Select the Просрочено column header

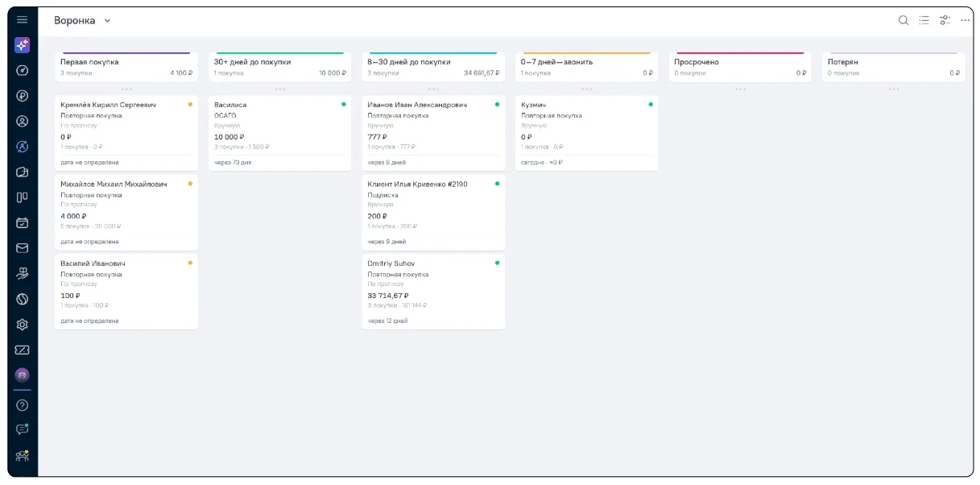tap(740, 67)
